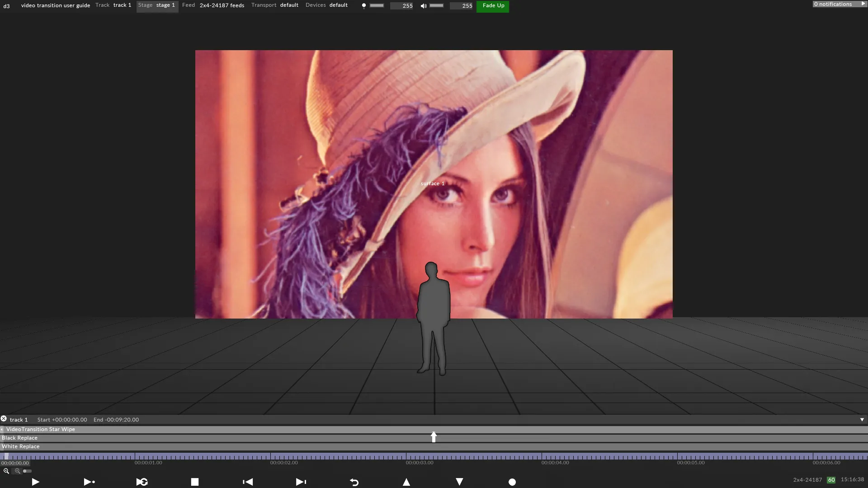
Task: Click the playhead marker on the timeline
Action: pos(434,436)
